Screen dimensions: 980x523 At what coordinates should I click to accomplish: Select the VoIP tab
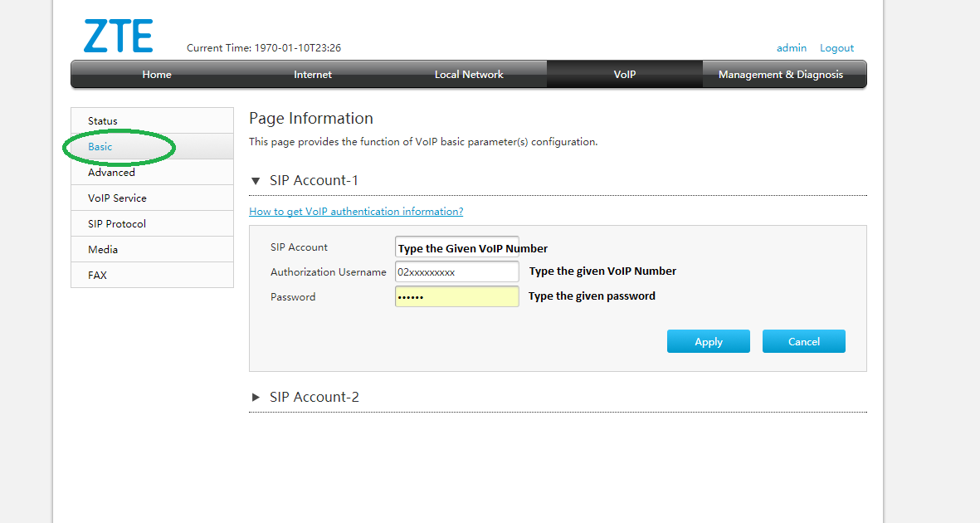(x=624, y=75)
